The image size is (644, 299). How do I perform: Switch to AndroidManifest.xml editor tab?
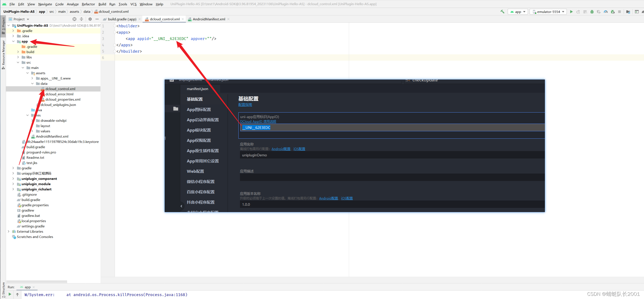coord(209,19)
